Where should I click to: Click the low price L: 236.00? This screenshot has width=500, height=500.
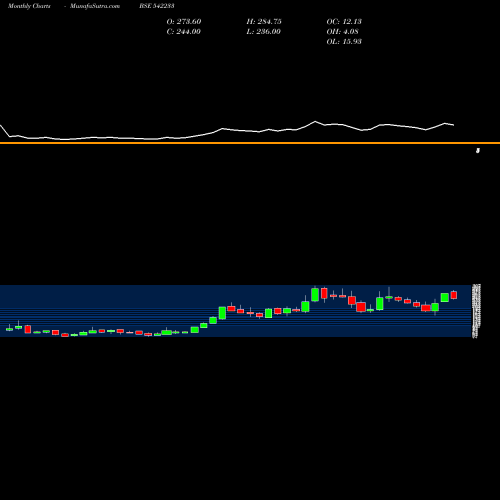click(263, 32)
